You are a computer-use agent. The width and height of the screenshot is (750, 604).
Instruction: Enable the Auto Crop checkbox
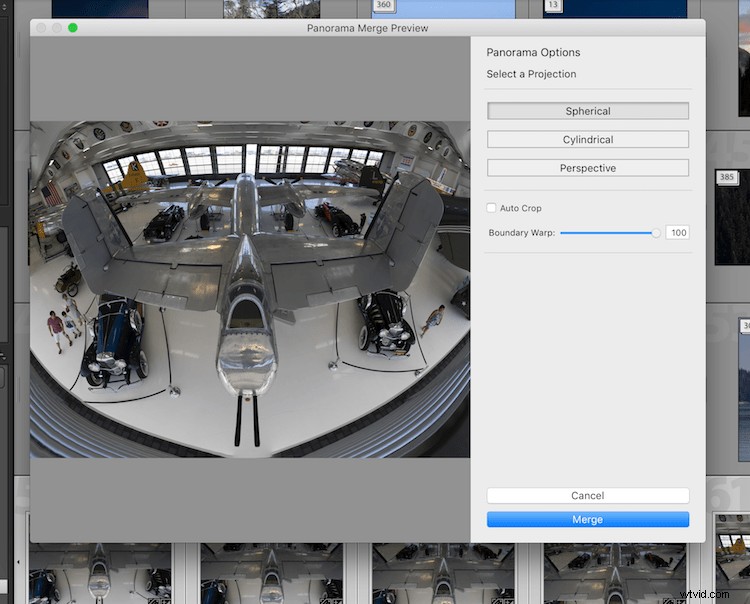coord(491,208)
